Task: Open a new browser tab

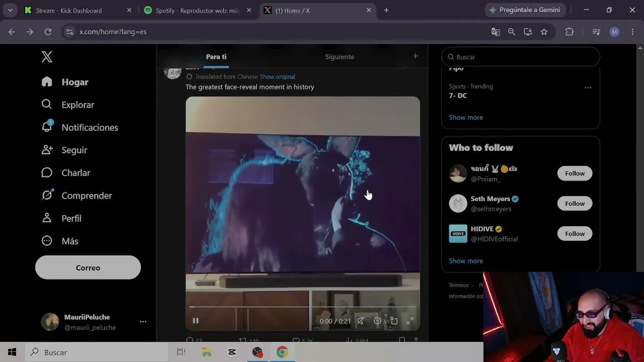Action: [x=386, y=10]
